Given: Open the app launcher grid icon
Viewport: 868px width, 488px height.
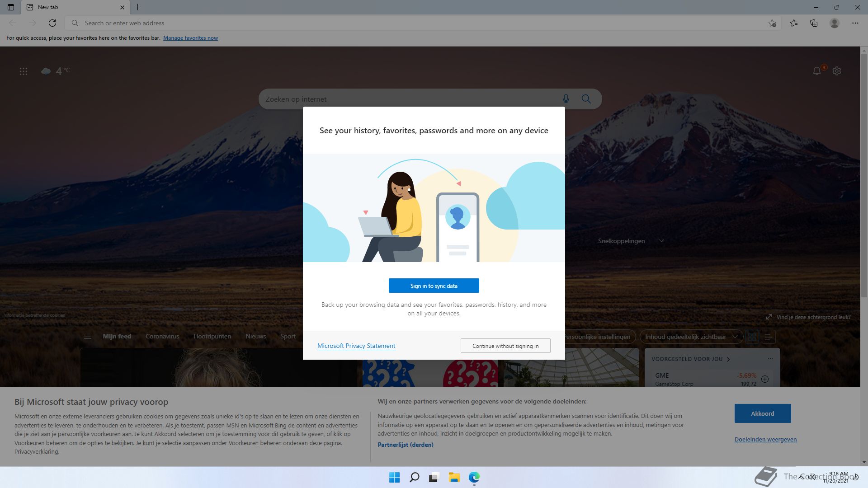Looking at the screenshot, I should point(24,71).
